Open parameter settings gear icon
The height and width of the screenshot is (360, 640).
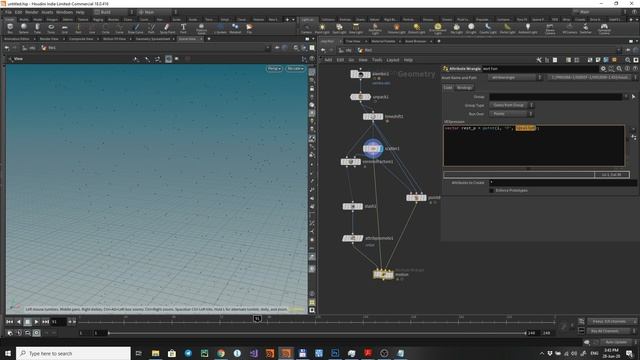[603, 69]
